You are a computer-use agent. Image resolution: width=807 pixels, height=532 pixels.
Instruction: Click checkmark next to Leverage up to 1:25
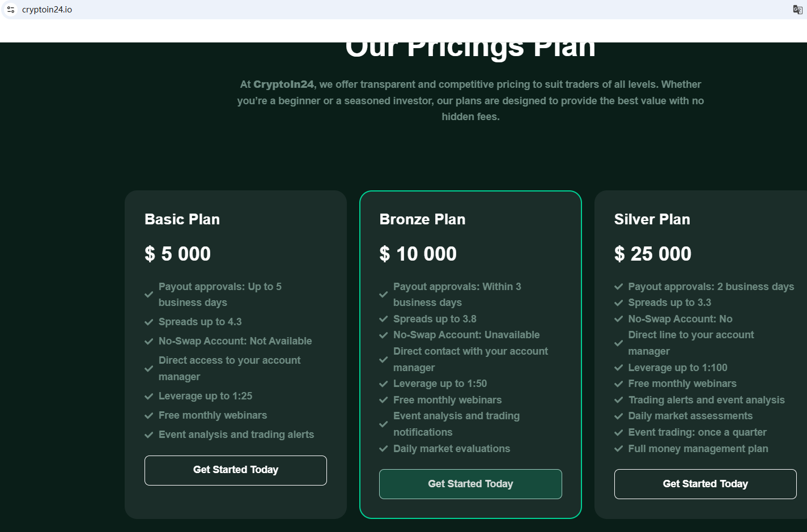[149, 397]
